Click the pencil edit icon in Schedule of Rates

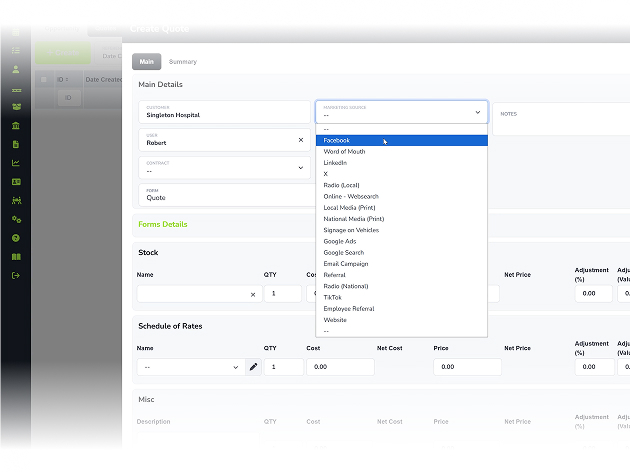click(254, 367)
